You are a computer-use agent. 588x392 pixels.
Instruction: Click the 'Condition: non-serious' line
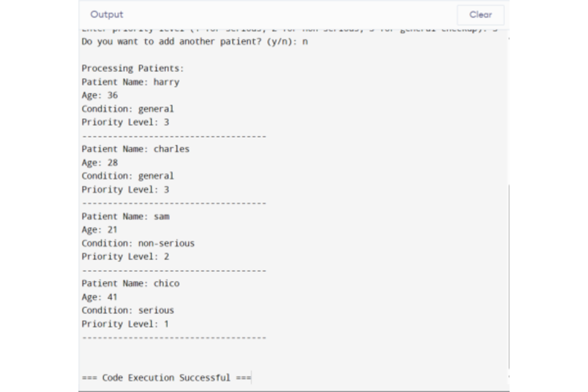click(x=138, y=243)
